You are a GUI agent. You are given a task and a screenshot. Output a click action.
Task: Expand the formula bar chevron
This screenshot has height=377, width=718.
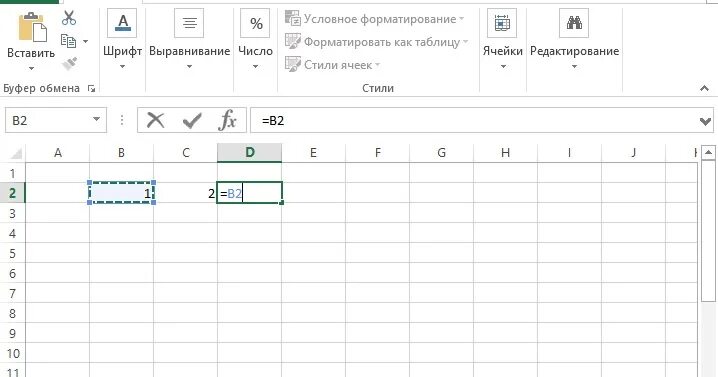[x=706, y=121]
